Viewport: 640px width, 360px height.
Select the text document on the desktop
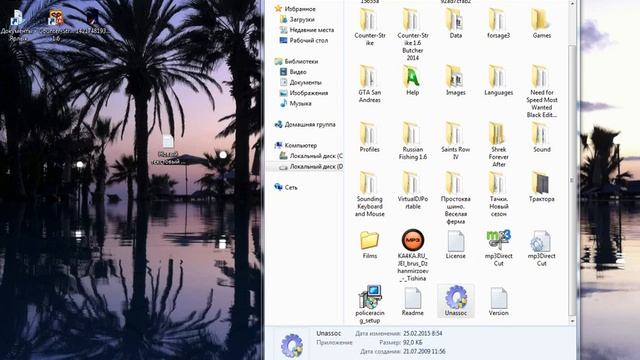point(168,149)
